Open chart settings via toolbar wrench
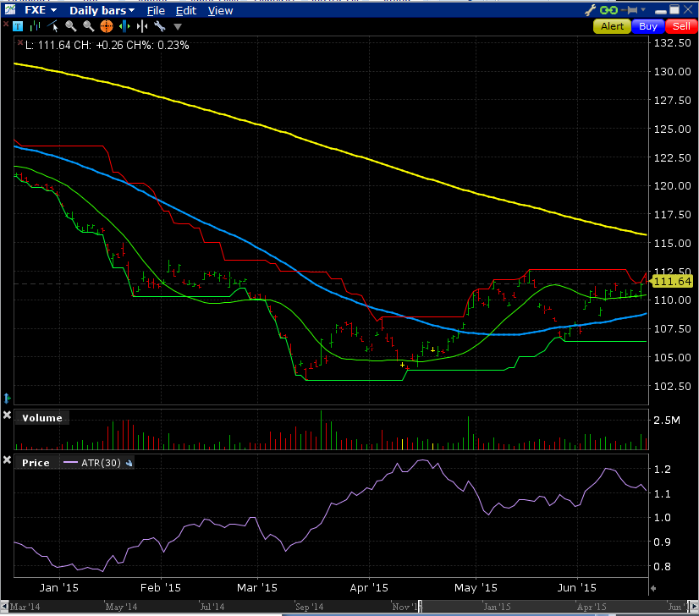This screenshot has width=699, height=616. [x=159, y=26]
